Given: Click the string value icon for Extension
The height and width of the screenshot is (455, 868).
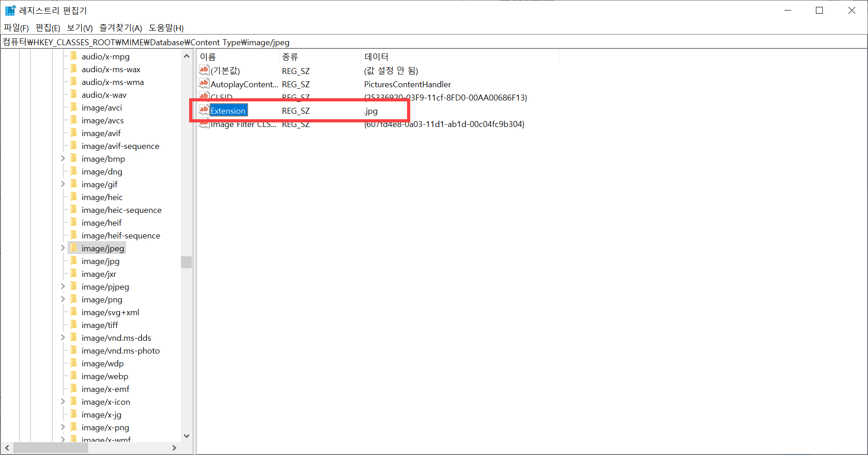Looking at the screenshot, I should coord(204,110).
